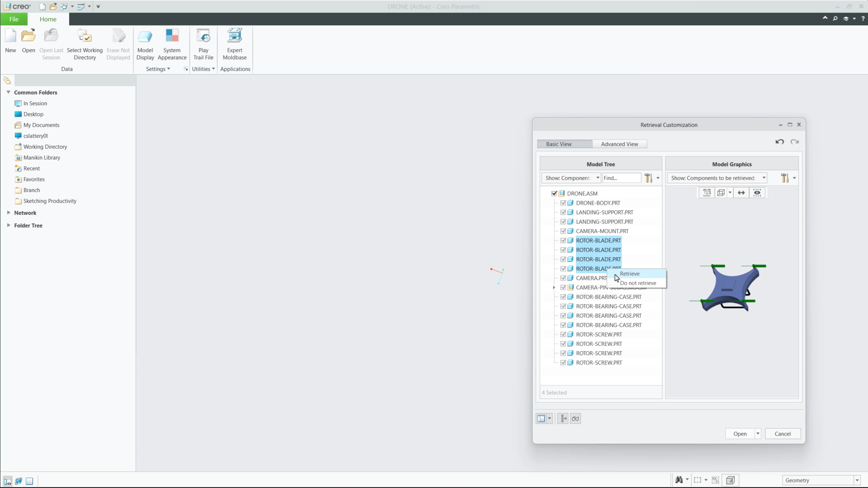Launch Expert Moldbase application

click(x=235, y=44)
